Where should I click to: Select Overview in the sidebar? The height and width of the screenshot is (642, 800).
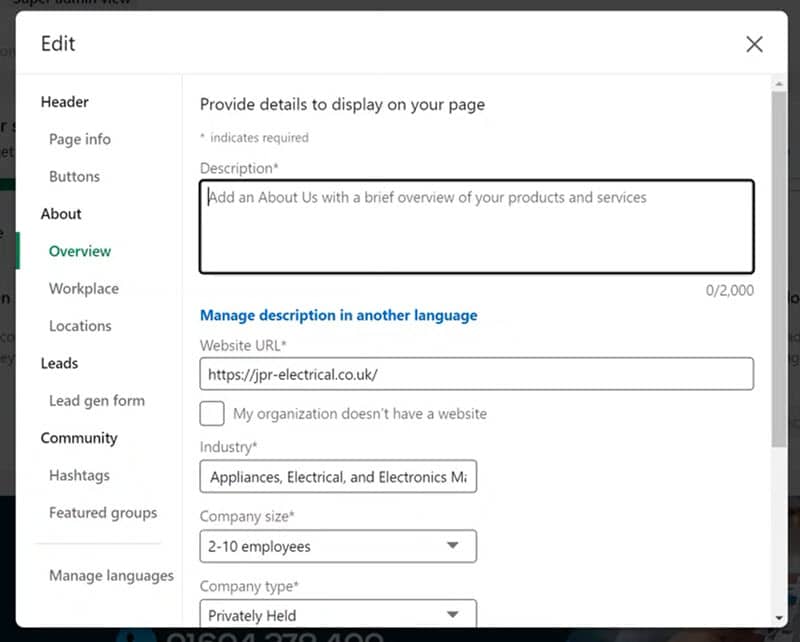point(80,251)
